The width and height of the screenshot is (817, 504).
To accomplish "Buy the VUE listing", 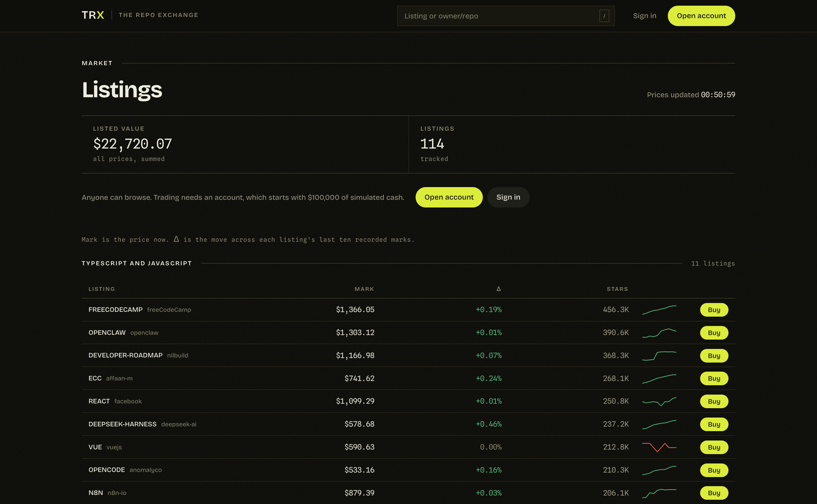I will tap(714, 447).
